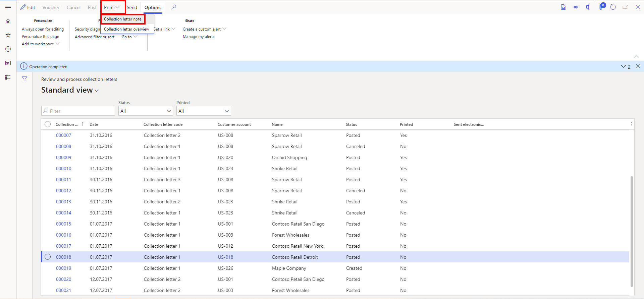Click Collection letter 3 code cell
This screenshot has height=299, width=644.
[x=162, y=180]
